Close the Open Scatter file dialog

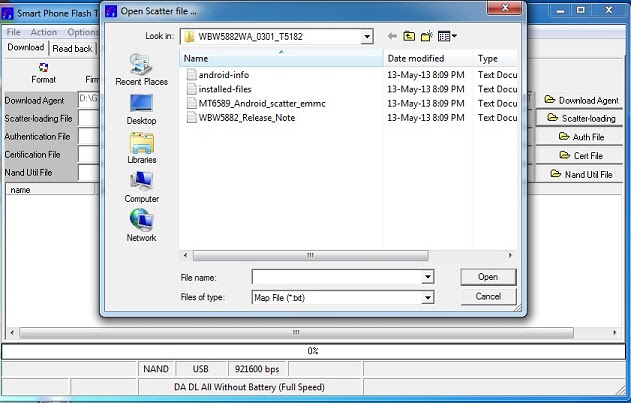click(x=505, y=8)
